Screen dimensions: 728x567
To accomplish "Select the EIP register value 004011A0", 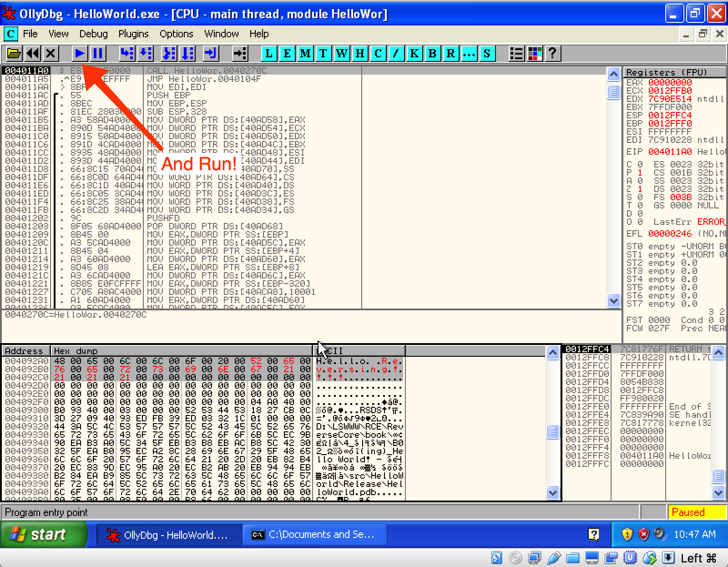I will [670, 152].
